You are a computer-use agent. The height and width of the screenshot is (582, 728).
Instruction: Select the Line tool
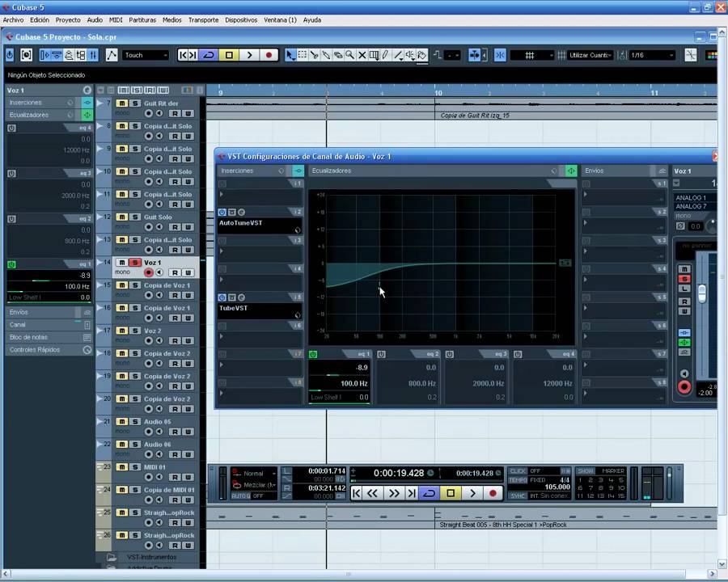398,55
